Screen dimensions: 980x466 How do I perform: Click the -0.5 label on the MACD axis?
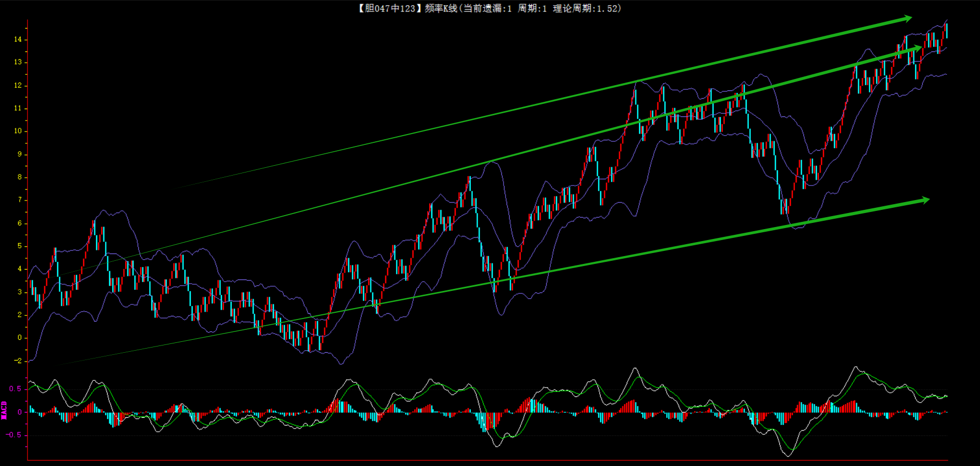pos(15,435)
